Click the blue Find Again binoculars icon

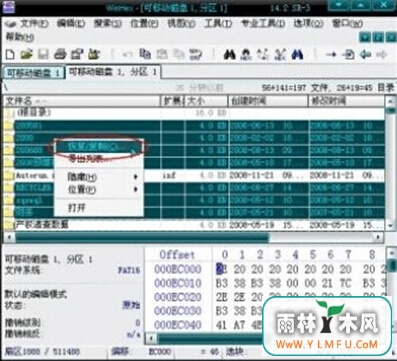pos(297,54)
